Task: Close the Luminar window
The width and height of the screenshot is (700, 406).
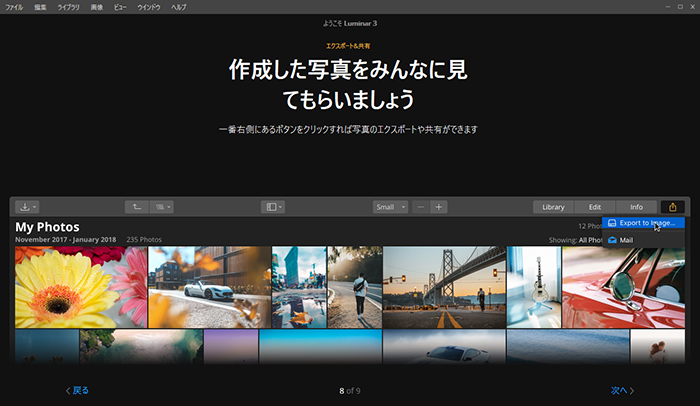Action: [x=692, y=7]
